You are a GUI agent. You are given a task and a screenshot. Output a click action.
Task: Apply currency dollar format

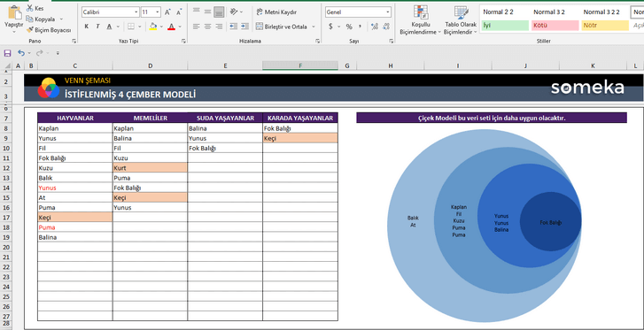tap(330, 27)
